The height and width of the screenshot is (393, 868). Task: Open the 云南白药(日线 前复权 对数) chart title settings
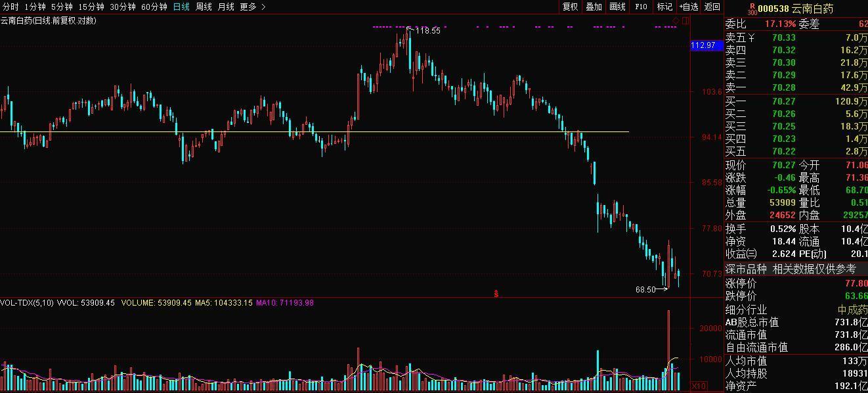[x=48, y=20]
